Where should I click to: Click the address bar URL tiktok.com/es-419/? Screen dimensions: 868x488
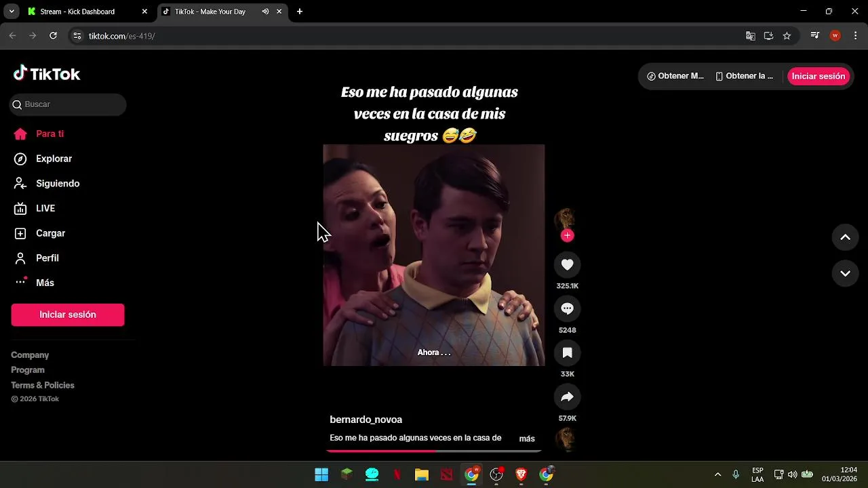coord(122,36)
